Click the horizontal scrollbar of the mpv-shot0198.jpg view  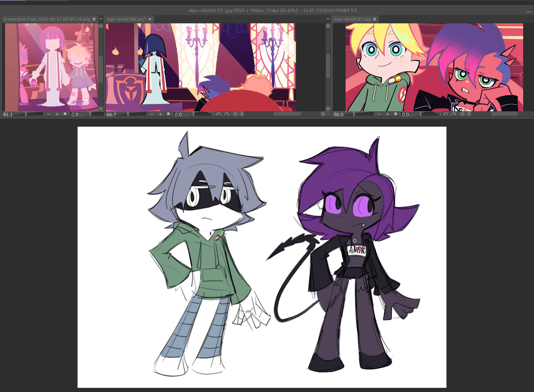(287, 114)
